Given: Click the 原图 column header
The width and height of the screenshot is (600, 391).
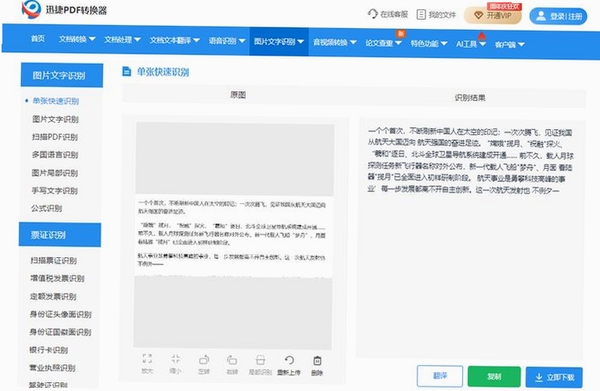Looking at the screenshot, I should tap(238, 95).
